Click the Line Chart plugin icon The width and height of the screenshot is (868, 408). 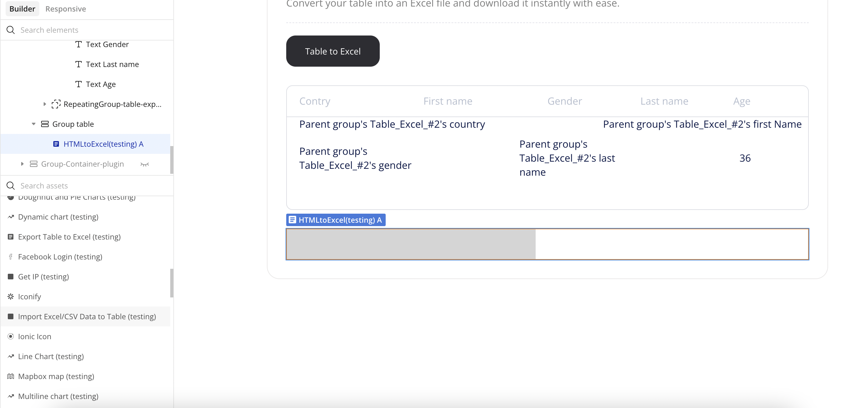[x=11, y=357]
